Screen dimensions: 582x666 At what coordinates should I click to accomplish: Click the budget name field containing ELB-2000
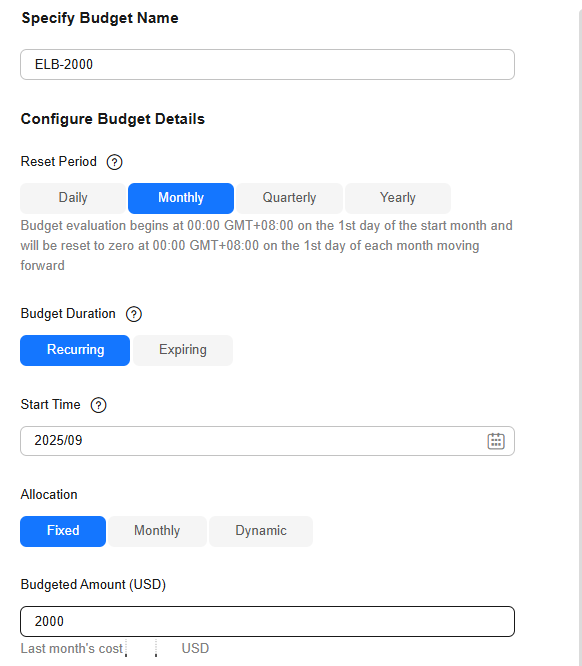(x=268, y=65)
